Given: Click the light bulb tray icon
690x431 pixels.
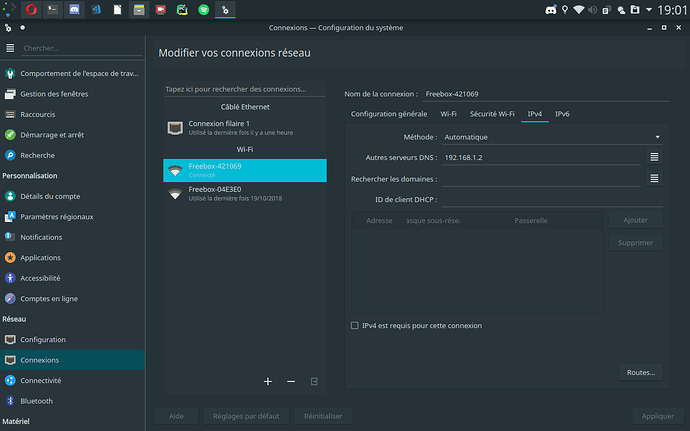Looking at the screenshot, I should click(x=565, y=10).
